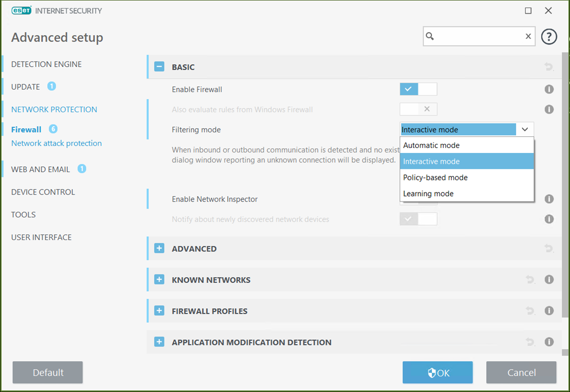Revert Application Modification Detection with undo arrow
Viewport: 570px width, 392px height.
(530, 342)
